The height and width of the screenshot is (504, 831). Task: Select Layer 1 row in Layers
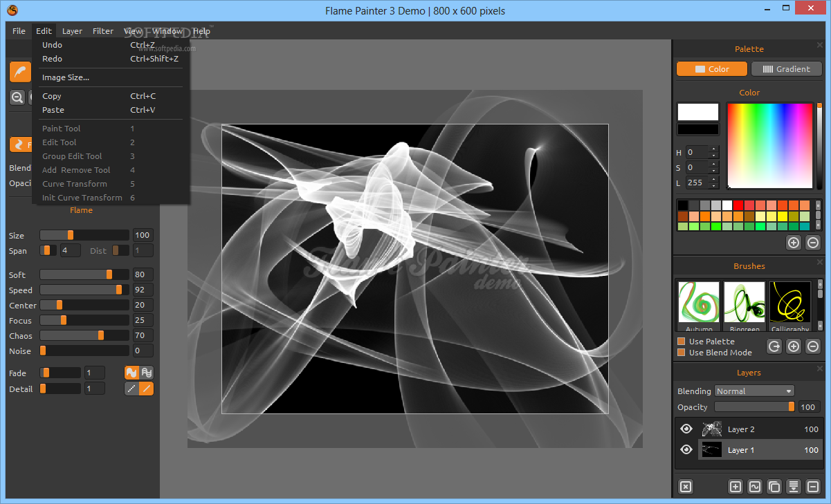pos(749,450)
